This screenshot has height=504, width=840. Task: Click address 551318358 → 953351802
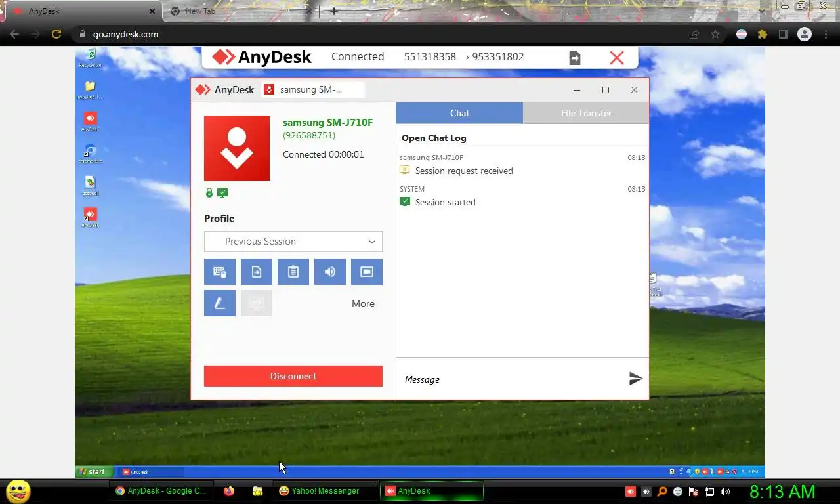coord(464,56)
